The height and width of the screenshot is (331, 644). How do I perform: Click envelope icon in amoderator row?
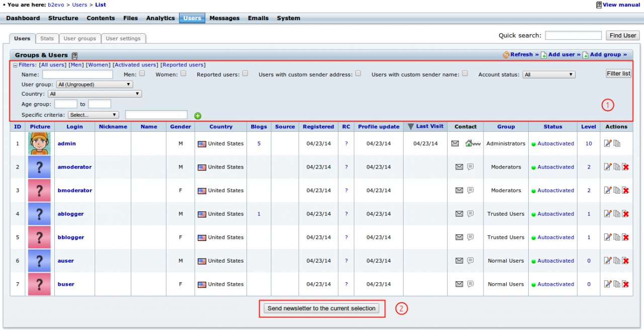tap(459, 167)
